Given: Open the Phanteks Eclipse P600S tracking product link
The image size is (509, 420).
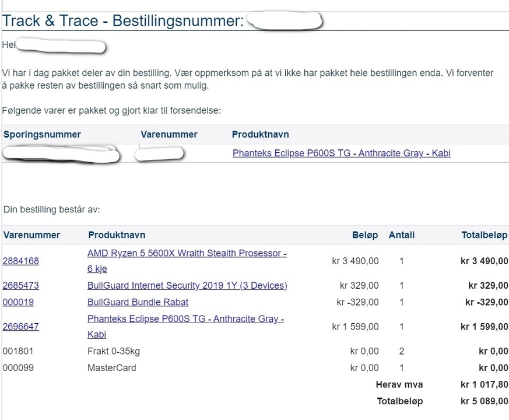Looking at the screenshot, I should click(x=342, y=153).
